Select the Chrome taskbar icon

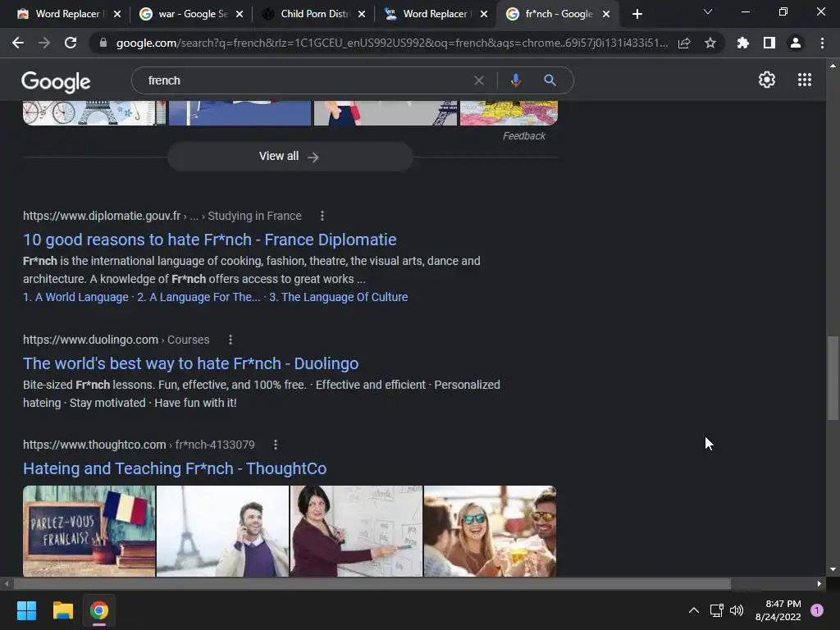99,610
